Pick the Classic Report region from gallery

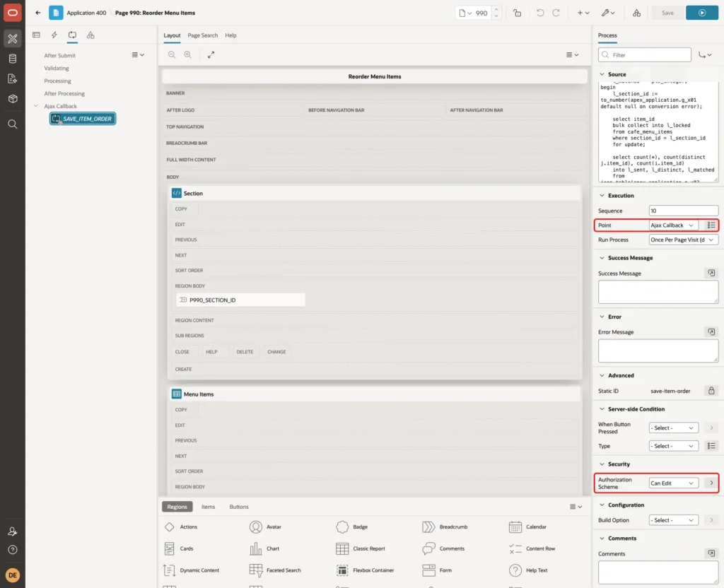click(360, 548)
